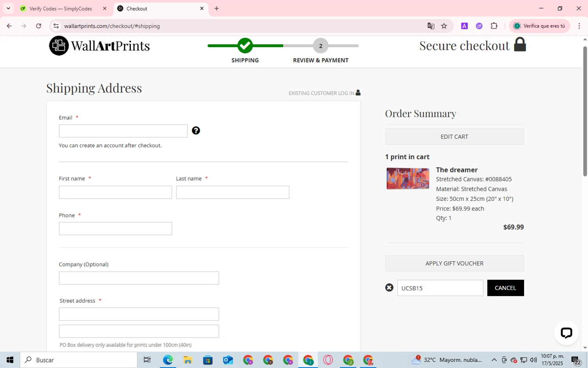Focus the Company (Optional) field

(x=139, y=278)
